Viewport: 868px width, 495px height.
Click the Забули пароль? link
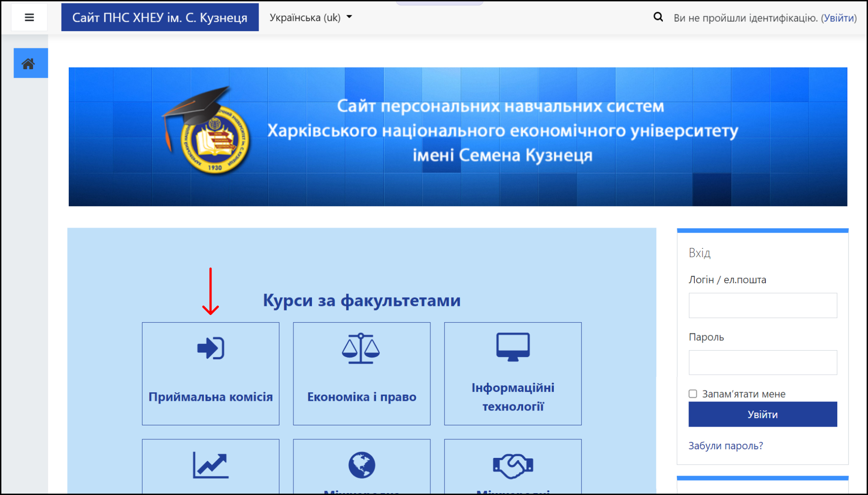(726, 446)
